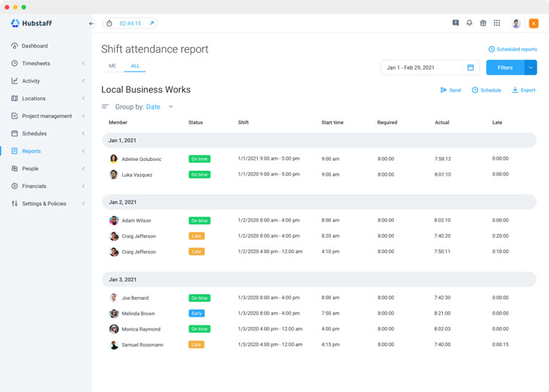Open the notifications bell icon
This screenshot has width=549, height=392.
[x=469, y=23]
